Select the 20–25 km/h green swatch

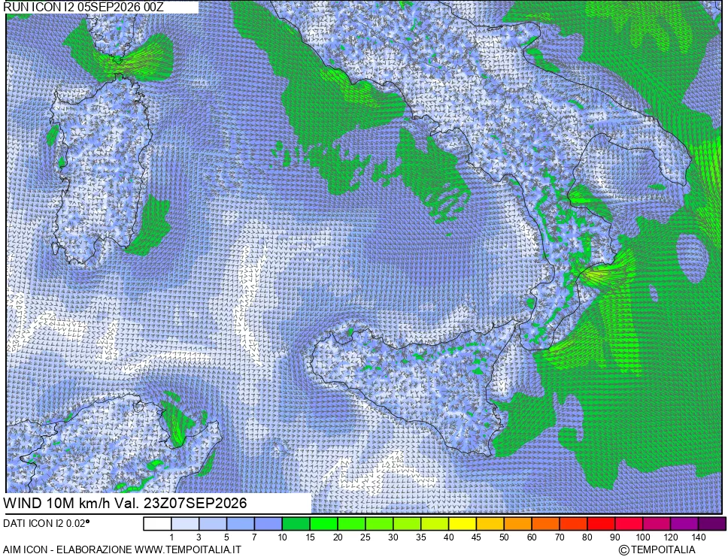351,524
